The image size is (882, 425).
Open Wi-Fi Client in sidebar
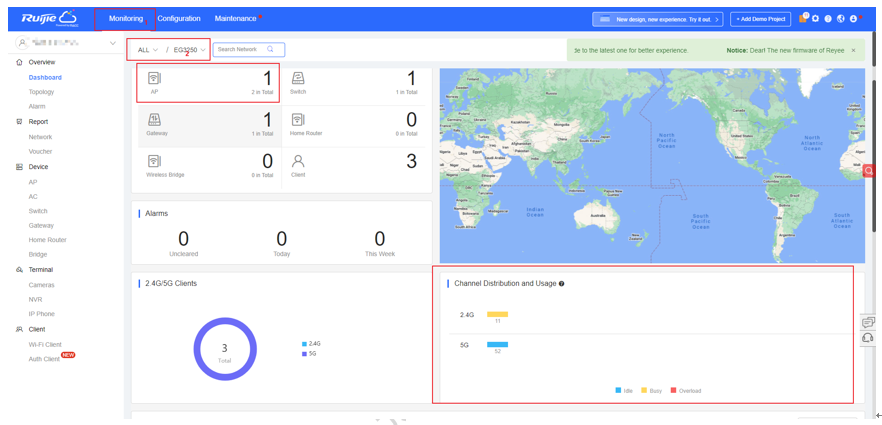[46, 345]
